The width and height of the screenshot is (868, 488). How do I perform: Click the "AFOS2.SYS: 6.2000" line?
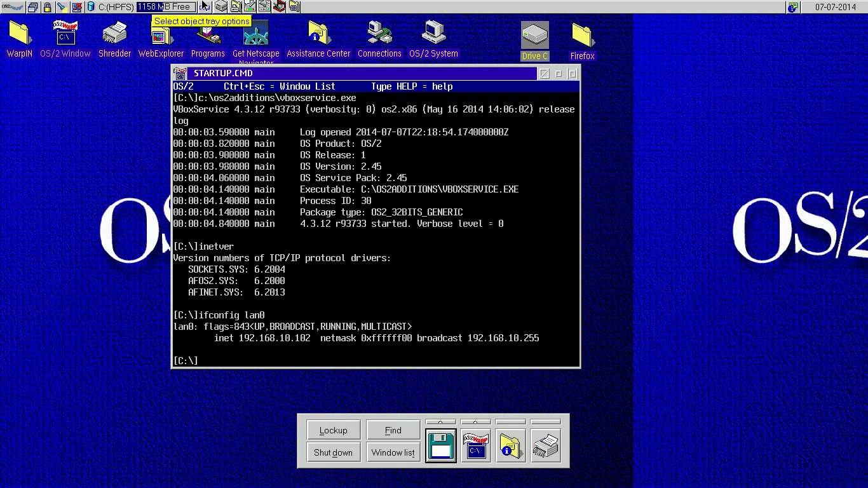coord(236,281)
